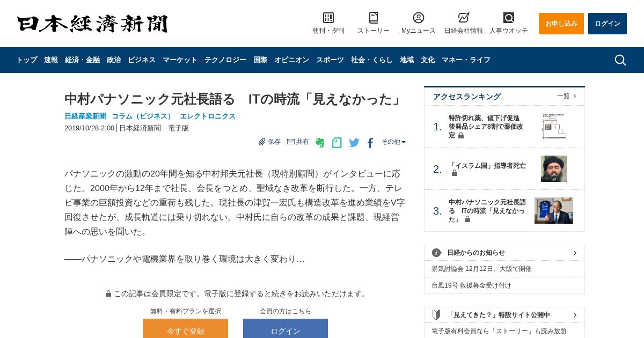Screen dimensions: 644x338
Task: Click the 会員の方はこちら label
Action: 286,311
